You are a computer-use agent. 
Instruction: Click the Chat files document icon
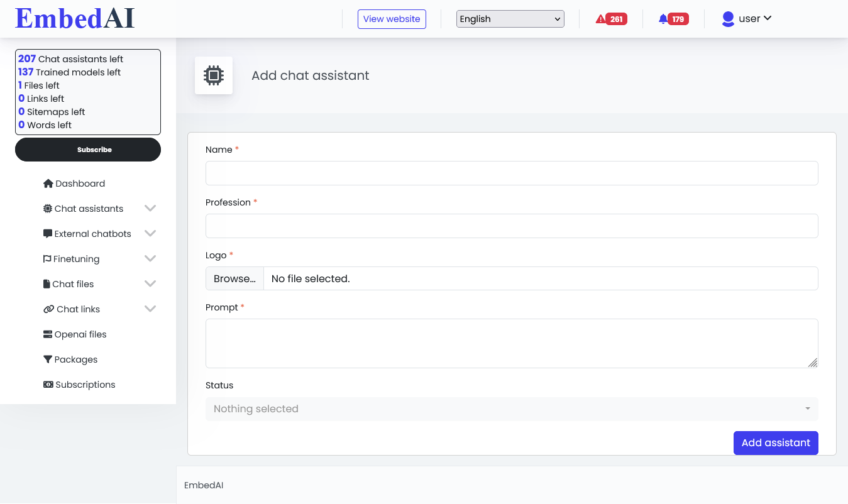pyautogui.click(x=47, y=284)
